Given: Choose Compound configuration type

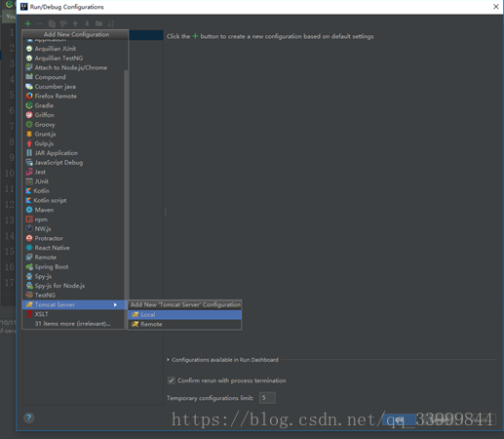Looking at the screenshot, I should pyautogui.click(x=73, y=77).
